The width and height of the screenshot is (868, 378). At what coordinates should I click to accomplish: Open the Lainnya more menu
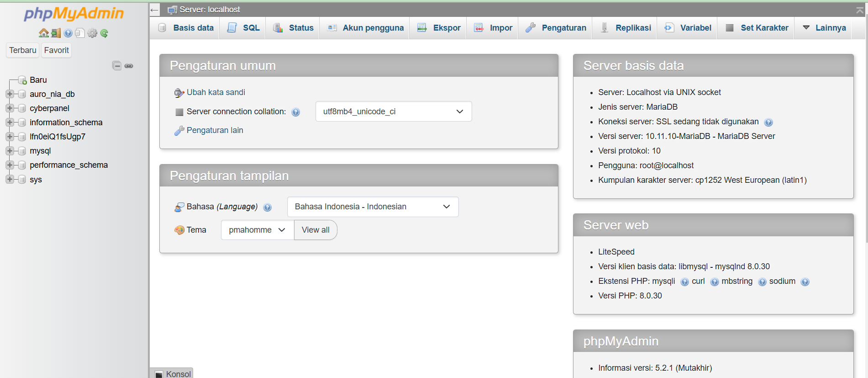(x=824, y=28)
